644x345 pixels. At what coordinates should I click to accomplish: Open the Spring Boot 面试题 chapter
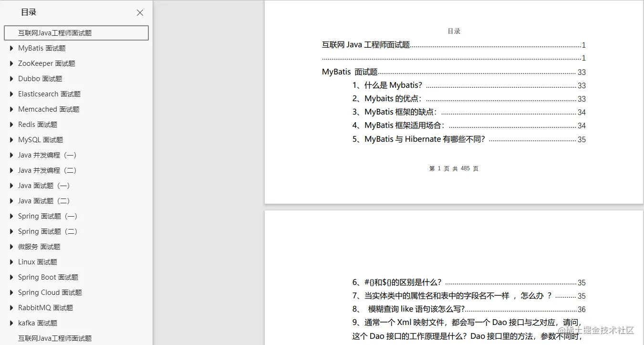[48, 277]
